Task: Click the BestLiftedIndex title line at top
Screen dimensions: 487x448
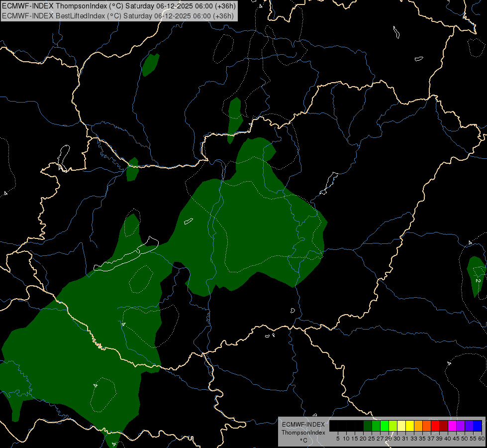Action: pos(118,16)
